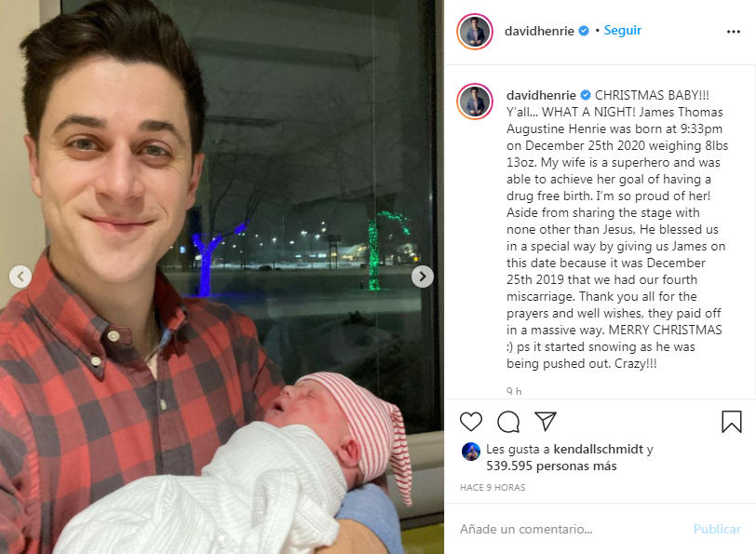Click the kendallschmidt liker avatar thumbnail
Screen dimensions: 756x554
(x=471, y=452)
